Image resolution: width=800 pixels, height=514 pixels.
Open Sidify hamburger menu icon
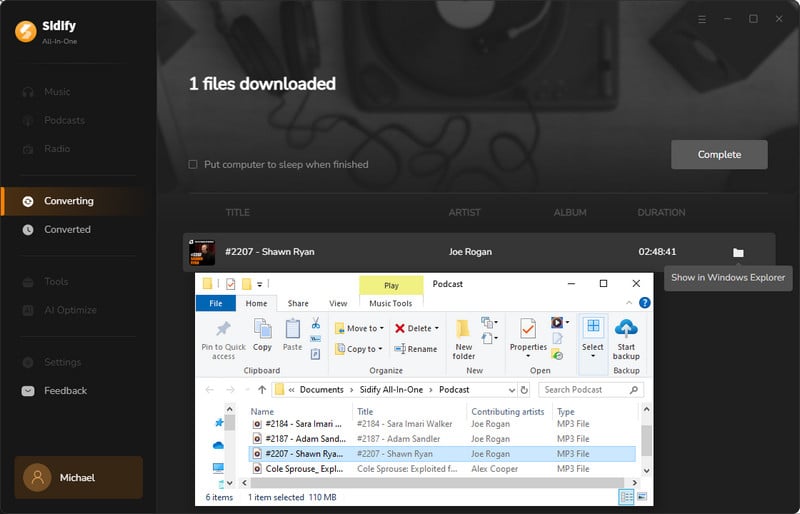click(x=702, y=19)
